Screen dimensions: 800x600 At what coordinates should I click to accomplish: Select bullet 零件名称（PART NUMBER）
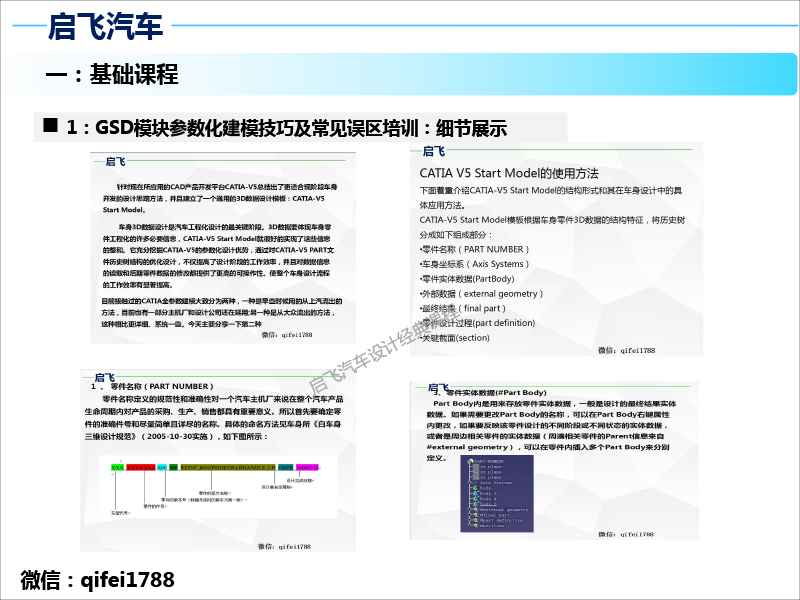(x=474, y=249)
